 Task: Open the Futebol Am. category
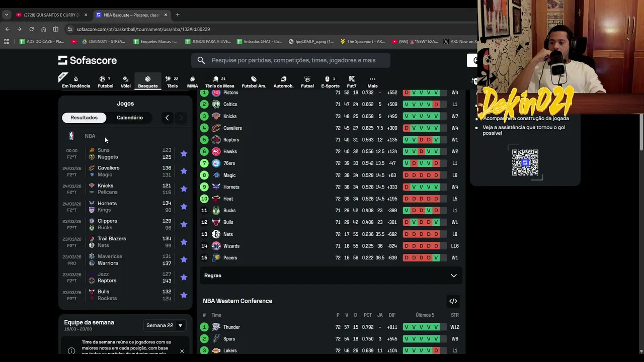pos(254,82)
